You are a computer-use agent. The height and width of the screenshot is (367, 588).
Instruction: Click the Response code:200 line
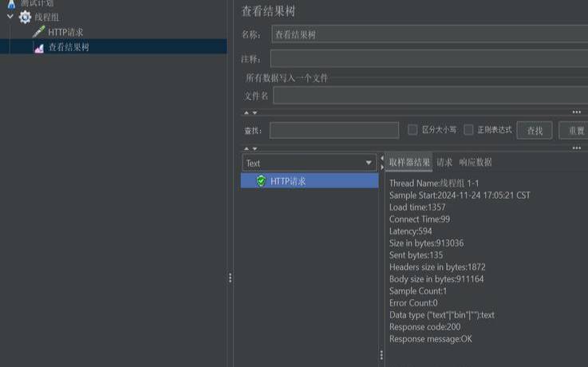point(425,327)
